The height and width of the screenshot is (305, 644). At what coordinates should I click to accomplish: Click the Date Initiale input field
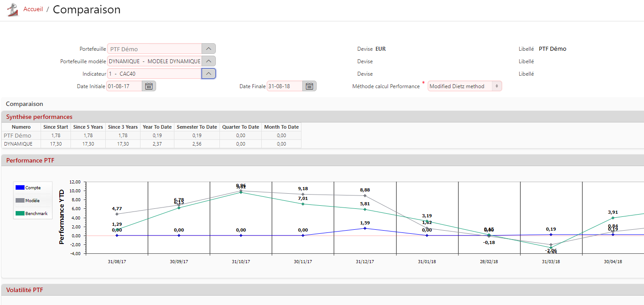(124, 86)
